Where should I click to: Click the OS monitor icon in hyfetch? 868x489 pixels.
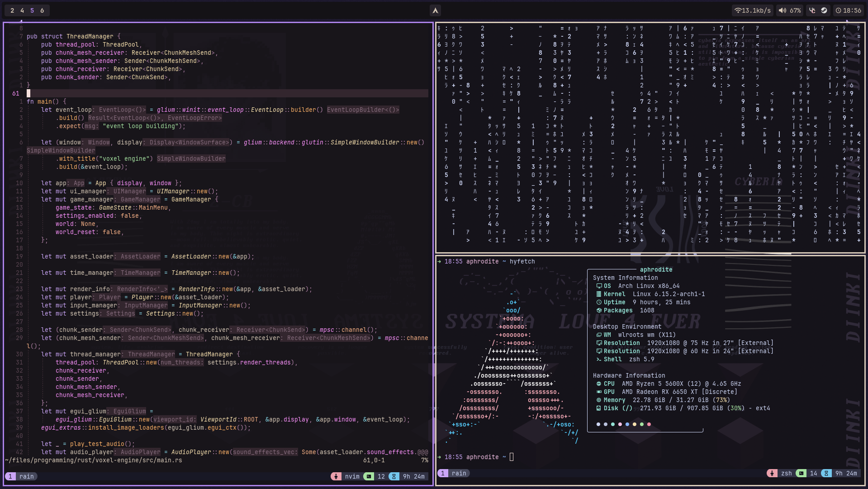tap(599, 286)
